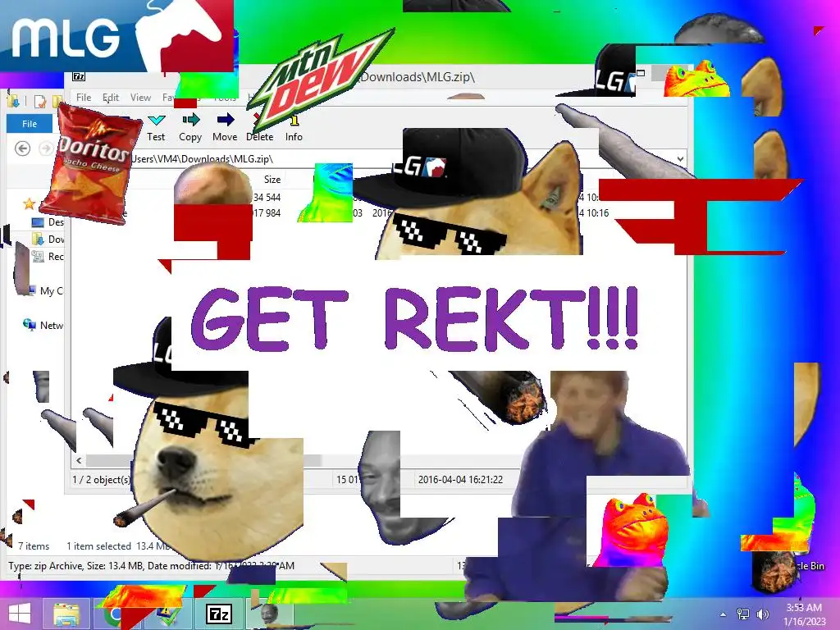Open the blue File tab in Explorer
Screen dimensions: 840x630
(30, 124)
